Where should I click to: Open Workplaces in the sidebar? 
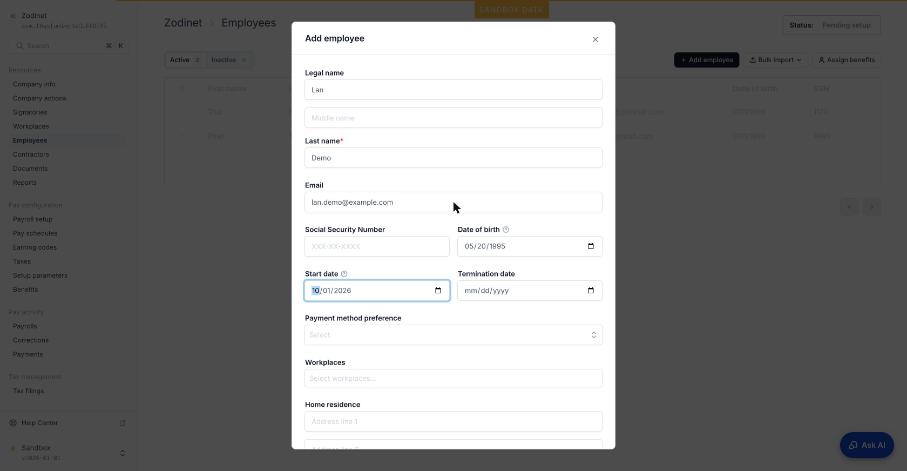coord(31,126)
